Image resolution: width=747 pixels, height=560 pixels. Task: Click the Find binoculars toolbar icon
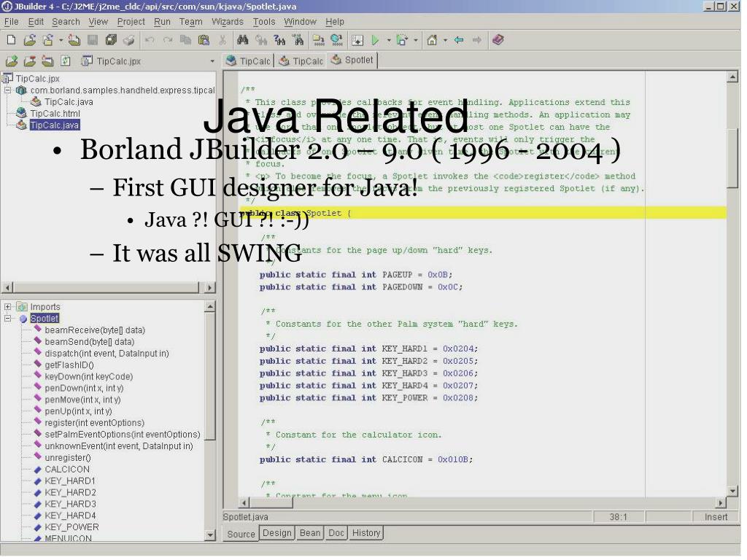coord(242,41)
